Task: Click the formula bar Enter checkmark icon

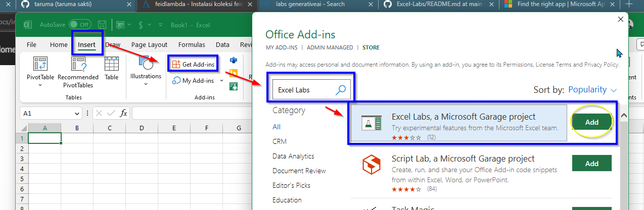Action: click(111, 113)
